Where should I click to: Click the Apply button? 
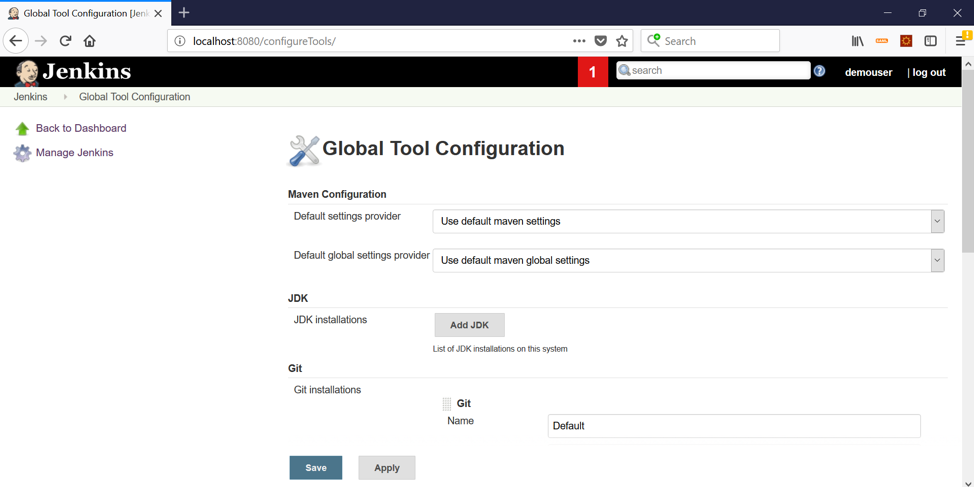[x=387, y=468]
